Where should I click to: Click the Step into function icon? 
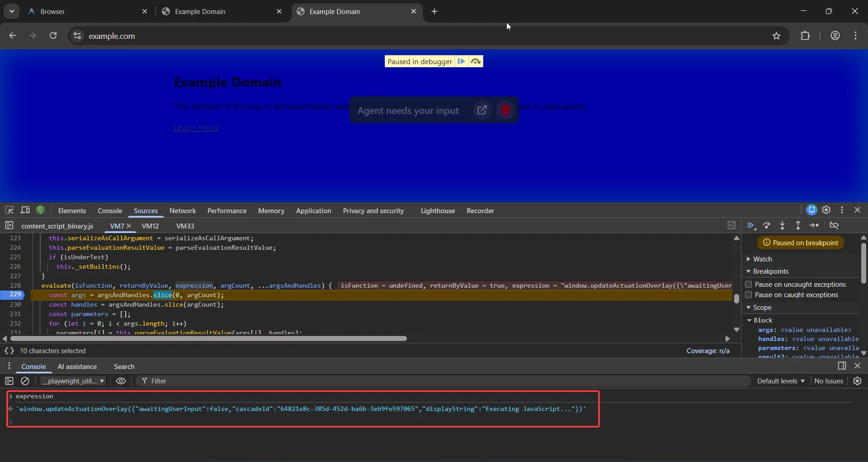click(782, 225)
